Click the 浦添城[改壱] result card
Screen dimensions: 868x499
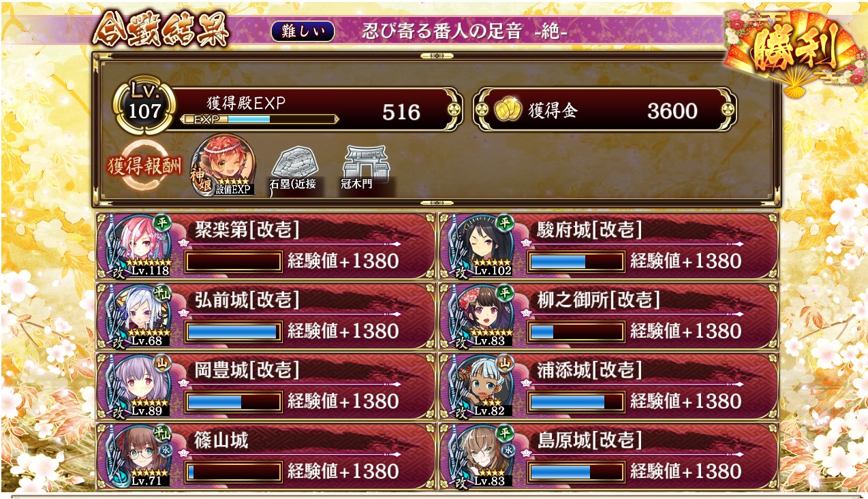[608, 386]
